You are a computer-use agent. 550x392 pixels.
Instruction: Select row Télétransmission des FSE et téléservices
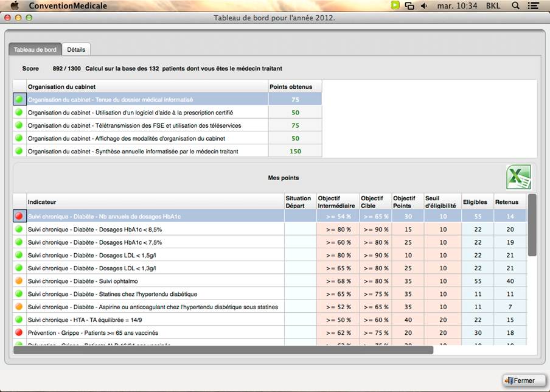coord(167,125)
